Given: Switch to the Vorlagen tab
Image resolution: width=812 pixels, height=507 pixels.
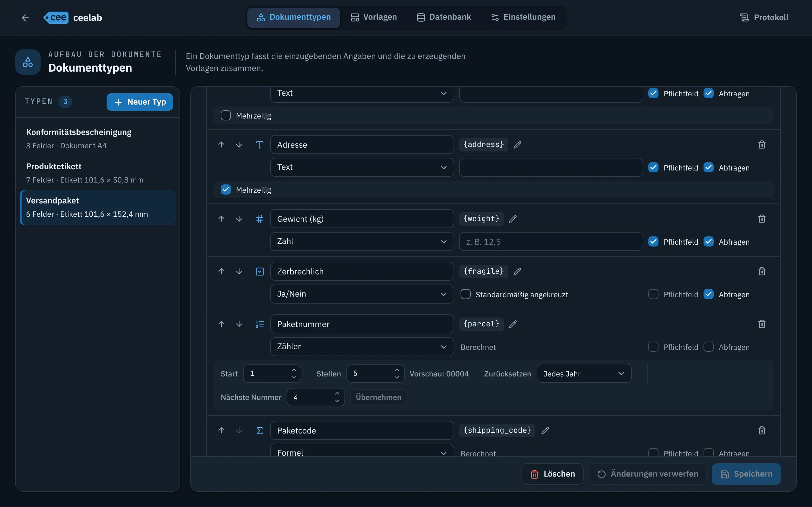Looking at the screenshot, I should pyautogui.click(x=373, y=17).
